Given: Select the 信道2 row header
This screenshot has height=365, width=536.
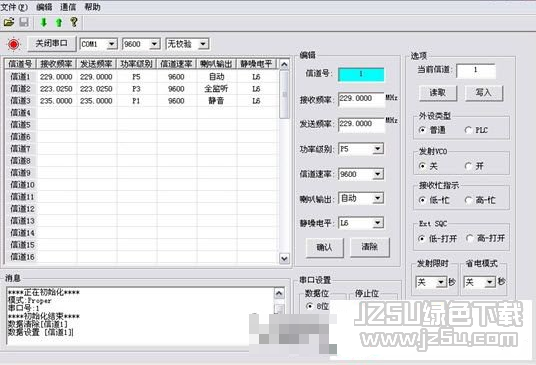Looking at the screenshot, I should [21, 89].
